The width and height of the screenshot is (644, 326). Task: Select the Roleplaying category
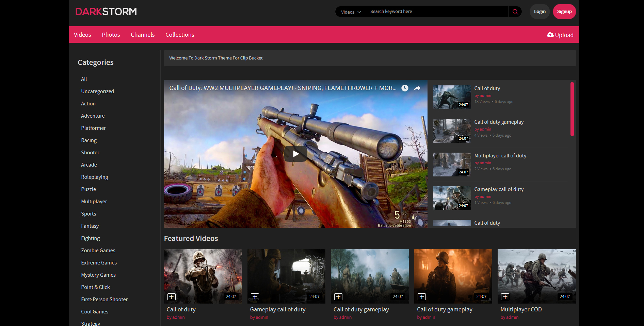tap(95, 177)
